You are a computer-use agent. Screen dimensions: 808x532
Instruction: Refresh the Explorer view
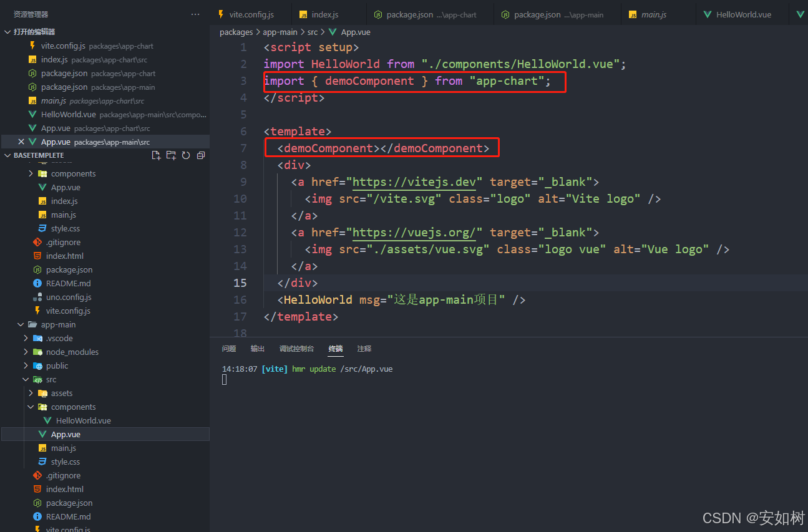(x=185, y=155)
